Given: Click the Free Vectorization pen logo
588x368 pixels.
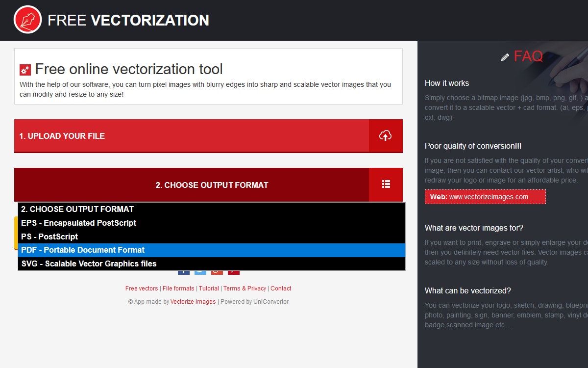Looking at the screenshot, I should pyautogui.click(x=28, y=20).
